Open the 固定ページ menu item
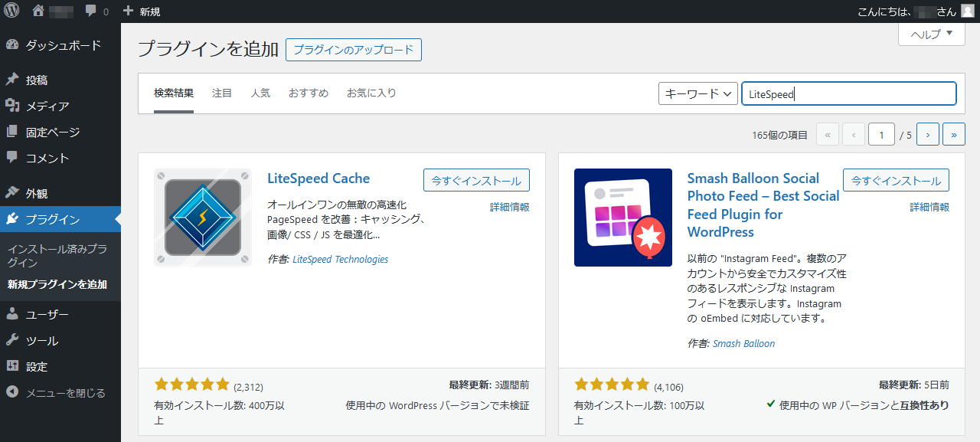Viewport: 980px width, 442px height. (60, 132)
